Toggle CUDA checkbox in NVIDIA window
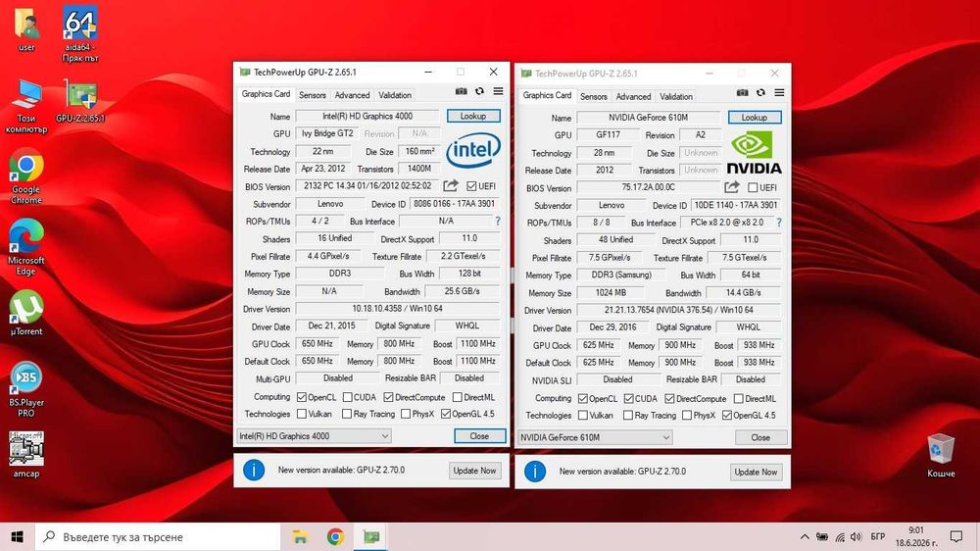The width and height of the screenshot is (980, 551). [x=629, y=398]
